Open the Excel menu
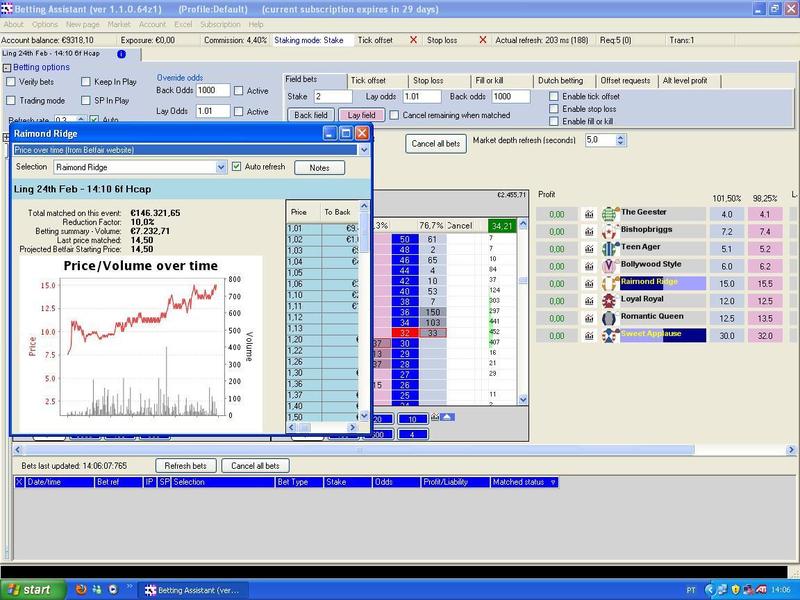This screenshot has height=600, width=800. point(183,24)
